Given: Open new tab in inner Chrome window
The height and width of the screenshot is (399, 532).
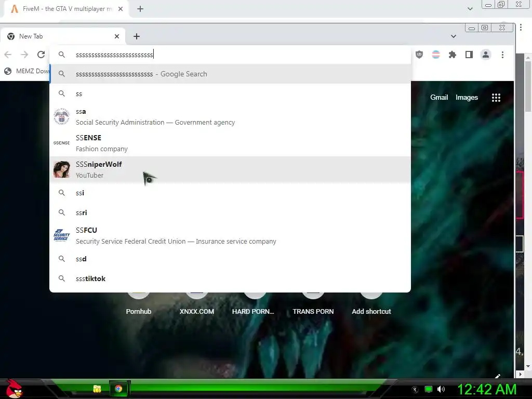Looking at the screenshot, I should 137,36.
